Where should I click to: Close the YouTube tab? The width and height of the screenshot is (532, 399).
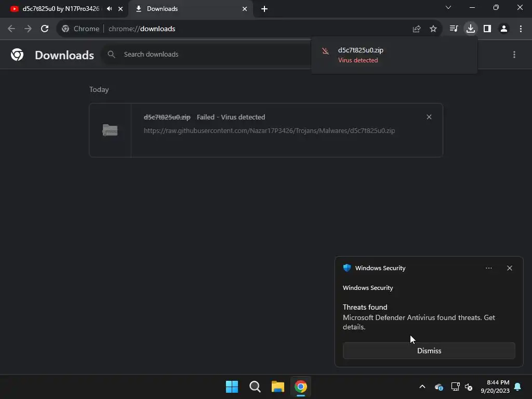point(121,9)
